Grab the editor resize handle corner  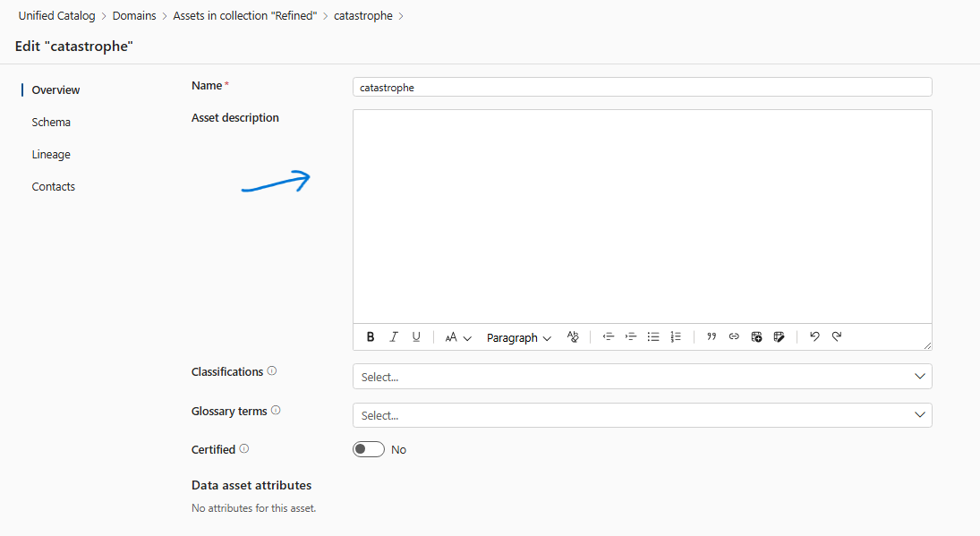pos(927,345)
